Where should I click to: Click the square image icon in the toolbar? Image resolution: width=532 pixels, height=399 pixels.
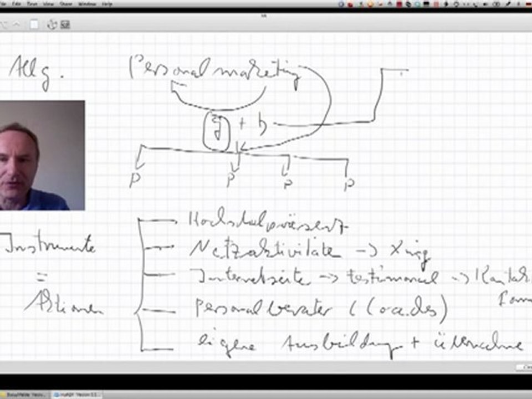click(x=65, y=24)
